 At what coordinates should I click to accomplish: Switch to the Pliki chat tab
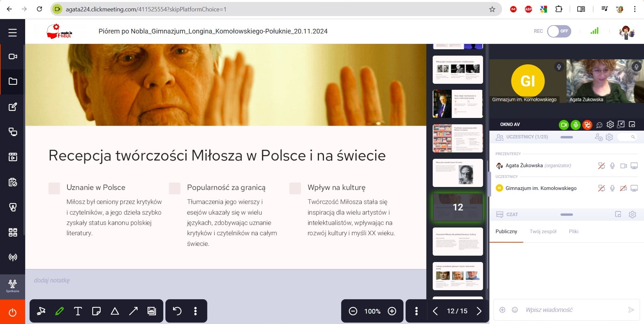[x=574, y=232]
